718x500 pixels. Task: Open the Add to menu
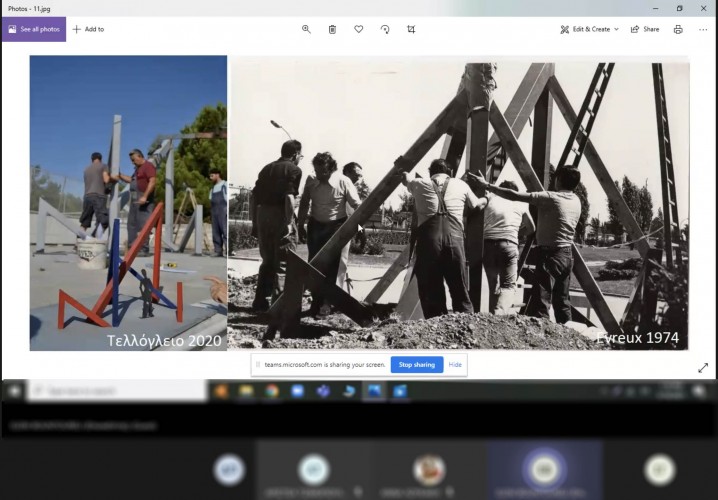[88, 29]
